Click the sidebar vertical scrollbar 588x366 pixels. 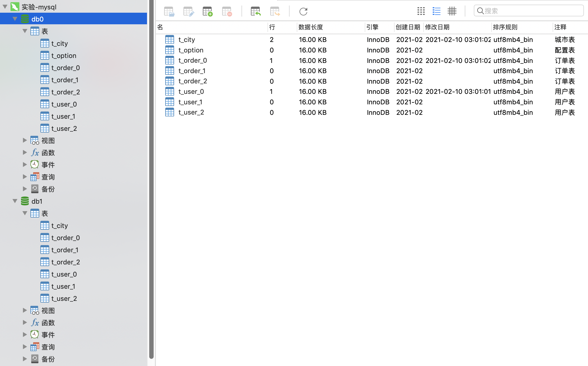point(151,179)
